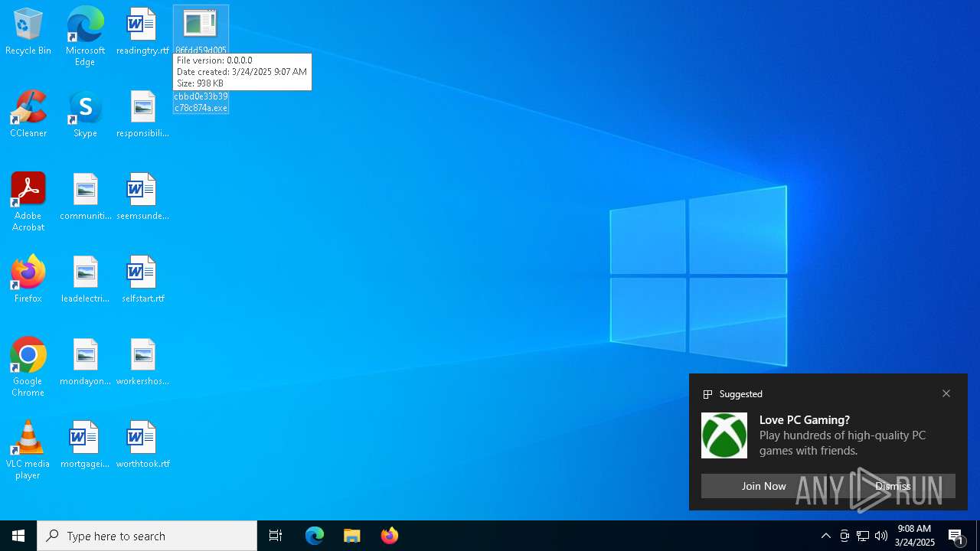Click the taskbar search box

tap(147, 536)
